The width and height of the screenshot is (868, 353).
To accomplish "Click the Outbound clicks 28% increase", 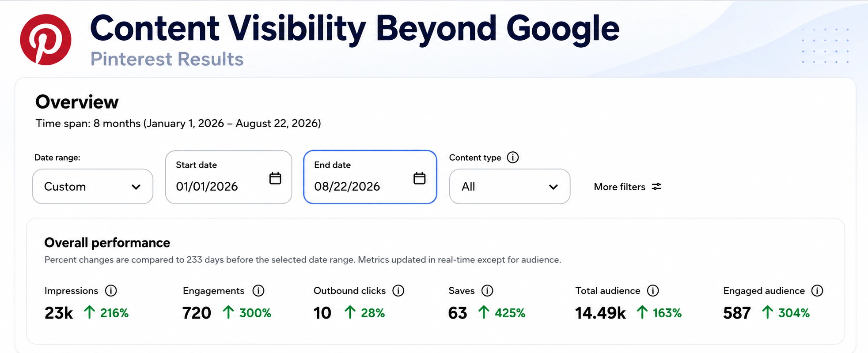I will (364, 313).
